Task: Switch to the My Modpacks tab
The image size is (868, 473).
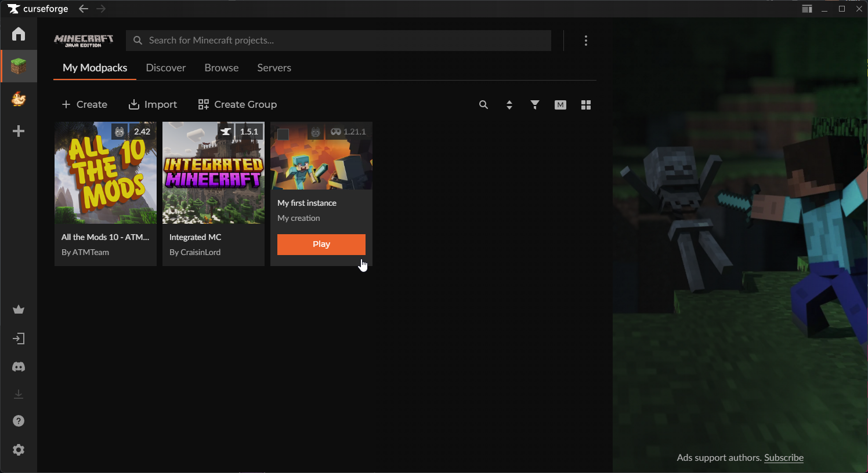Action: tap(95, 68)
